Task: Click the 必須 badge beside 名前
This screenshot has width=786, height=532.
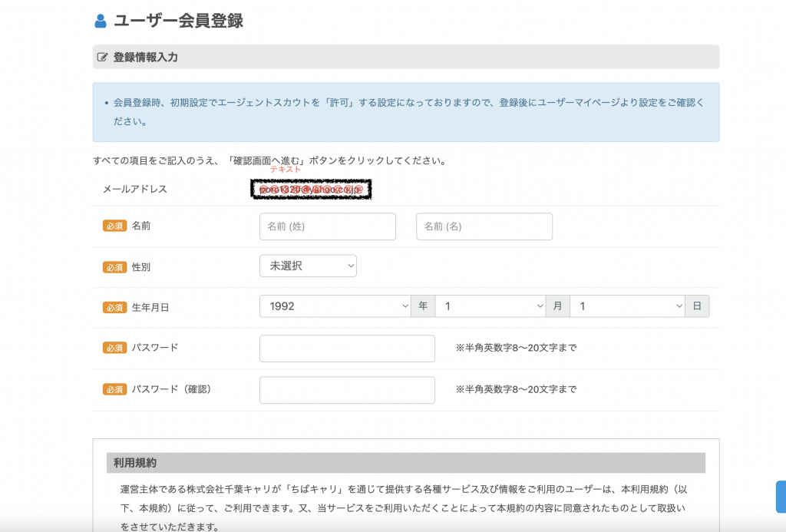Action: click(x=115, y=226)
